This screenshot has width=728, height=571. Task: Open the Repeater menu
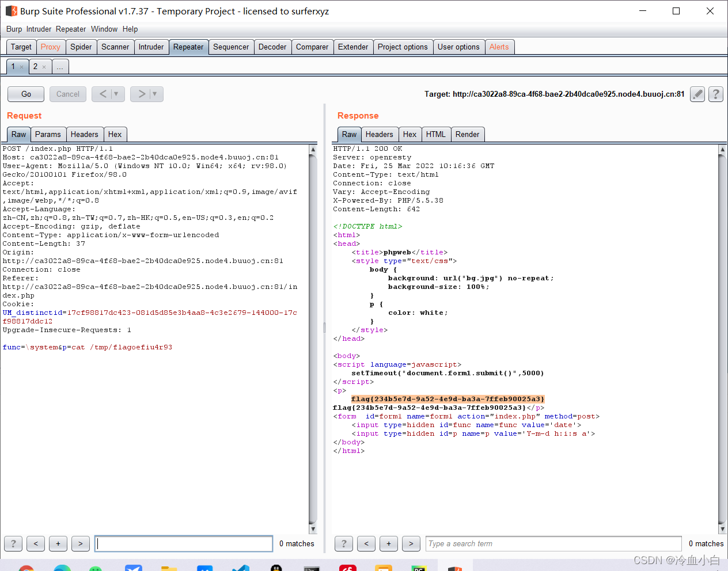click(71, 29)
